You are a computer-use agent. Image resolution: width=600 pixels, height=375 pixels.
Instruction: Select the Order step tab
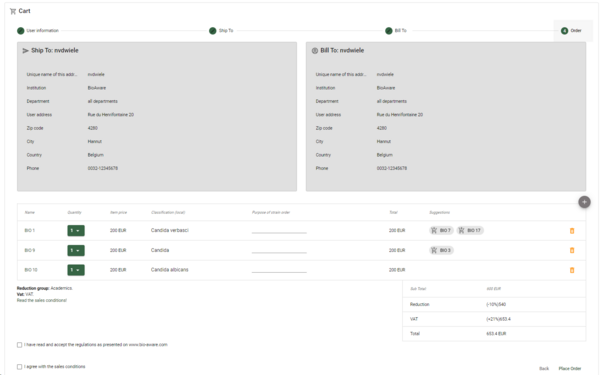coord(573,31)
